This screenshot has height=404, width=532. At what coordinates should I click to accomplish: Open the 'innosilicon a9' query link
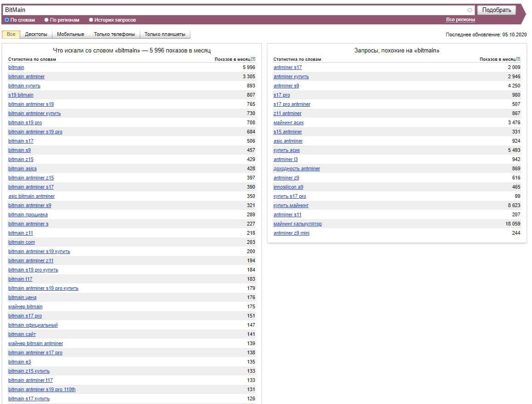[x=288, y=187]
